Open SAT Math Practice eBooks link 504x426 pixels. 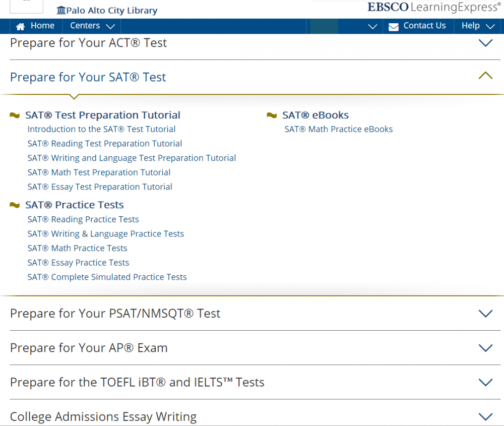coord(338,129)
